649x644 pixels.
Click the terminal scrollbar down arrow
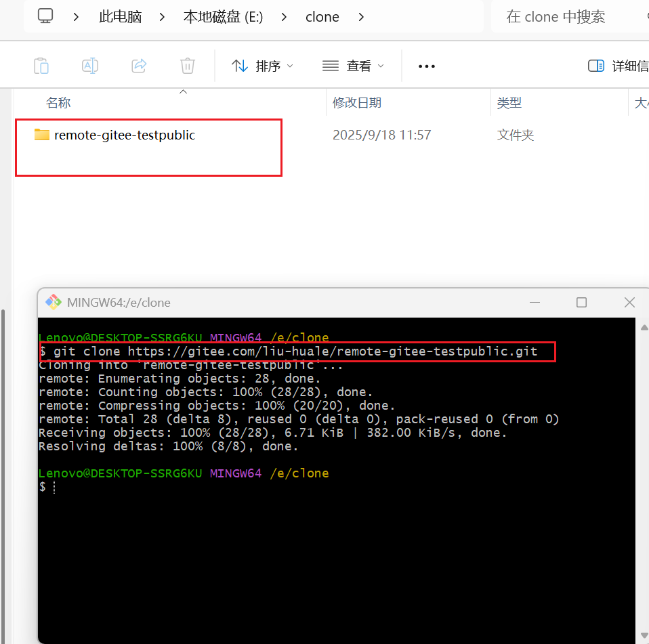tap(644, 635)
